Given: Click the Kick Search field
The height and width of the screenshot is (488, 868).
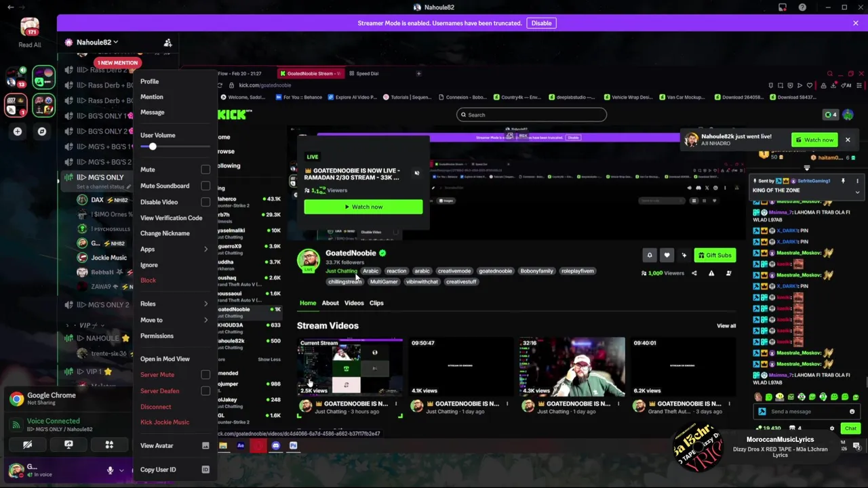Looking at the screenshot, I should point(532,115).
